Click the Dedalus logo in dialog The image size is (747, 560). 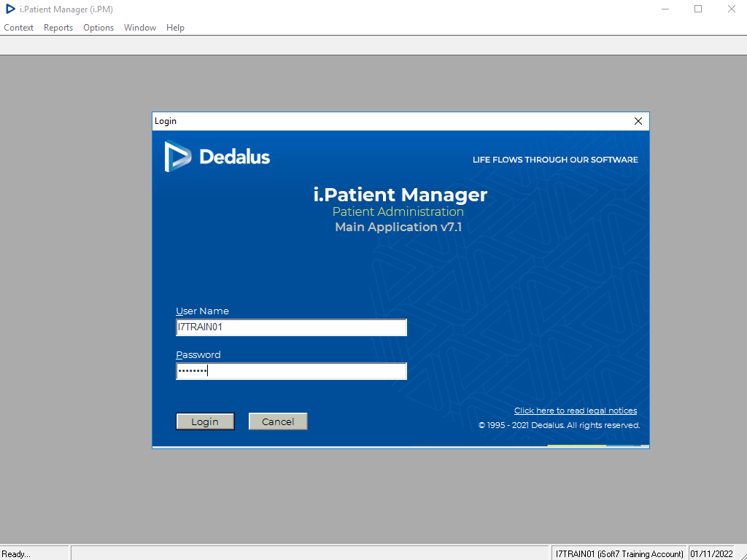(x=217, y=156)
